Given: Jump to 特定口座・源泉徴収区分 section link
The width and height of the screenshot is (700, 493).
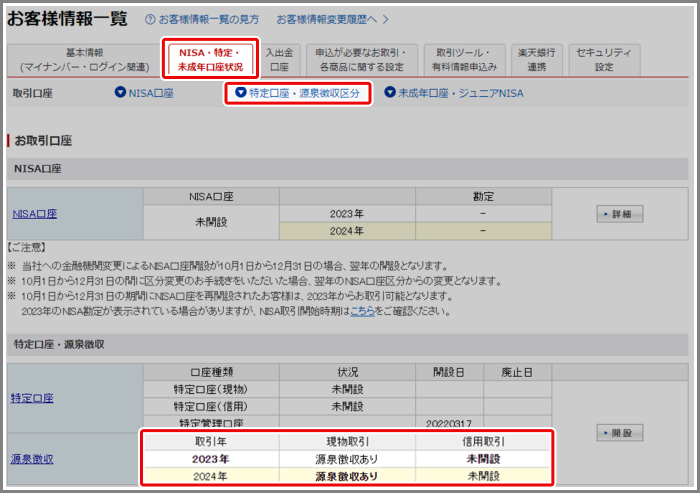Looking at the screenshot, I should (304, 93).
